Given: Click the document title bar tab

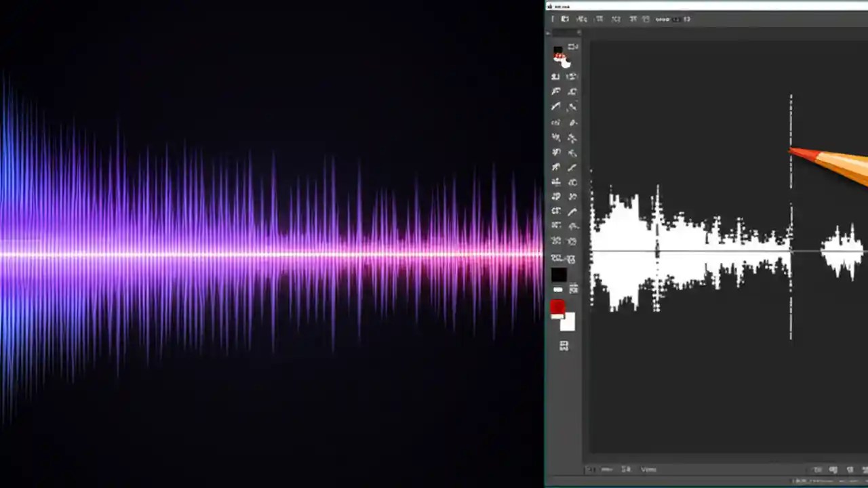Looking at the screenshot, I should pyautogui.click(x=563, y=7).
